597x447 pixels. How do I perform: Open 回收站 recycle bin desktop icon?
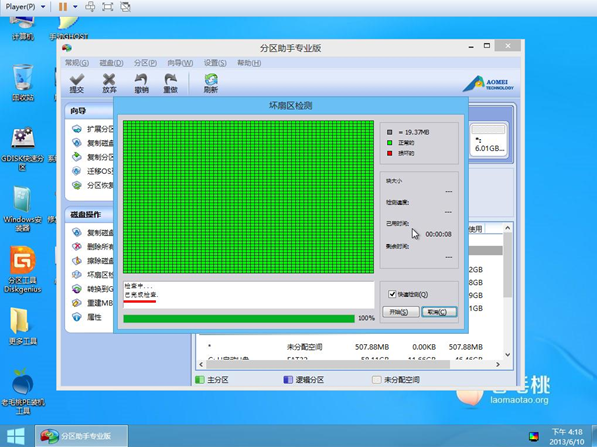[x=23, y=83]
